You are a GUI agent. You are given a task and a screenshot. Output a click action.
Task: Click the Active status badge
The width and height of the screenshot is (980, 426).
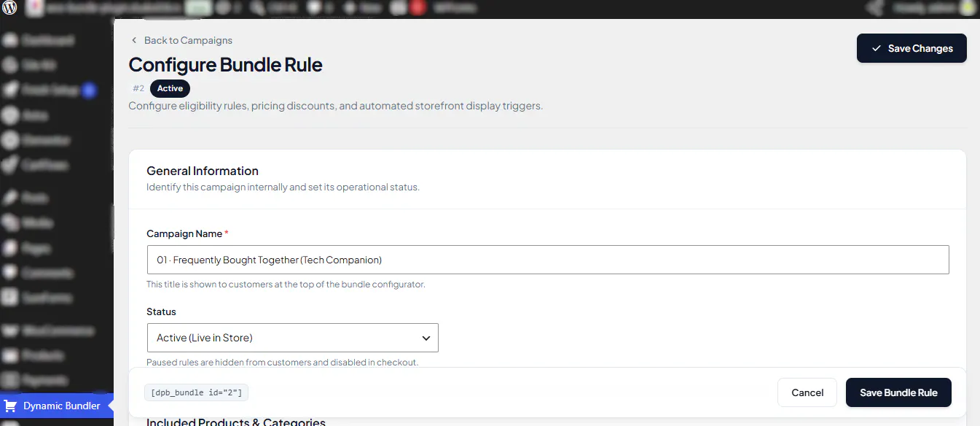(170, 88)
